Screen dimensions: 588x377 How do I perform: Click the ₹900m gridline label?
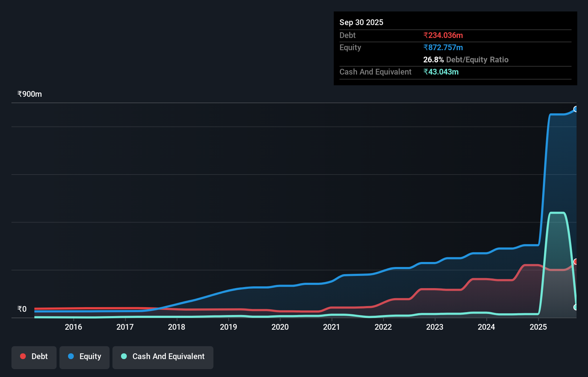click(x=29, y=94)
